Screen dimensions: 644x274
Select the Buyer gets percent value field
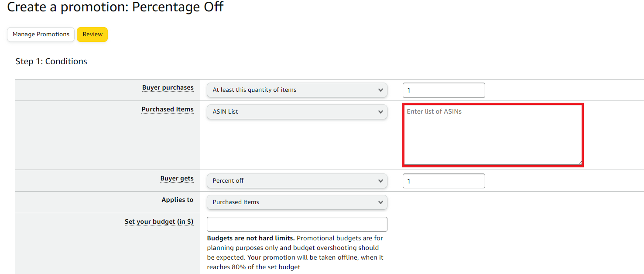(444, 181)
